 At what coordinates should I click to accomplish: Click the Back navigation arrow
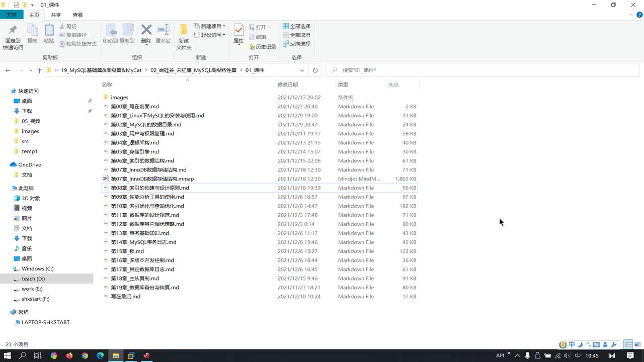[8, 70]
